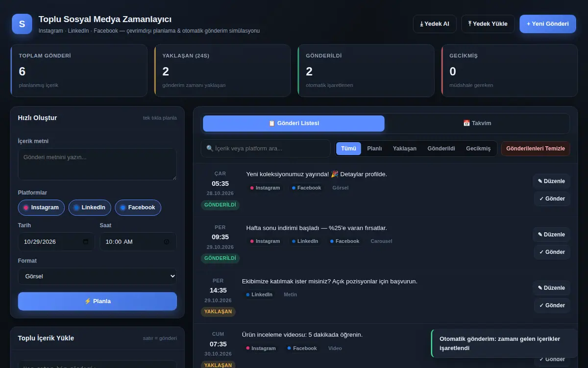The height and width of the screenshot is (368, 588).
Task: Click the Tarih date field
Action: click(x=56, y=242)
